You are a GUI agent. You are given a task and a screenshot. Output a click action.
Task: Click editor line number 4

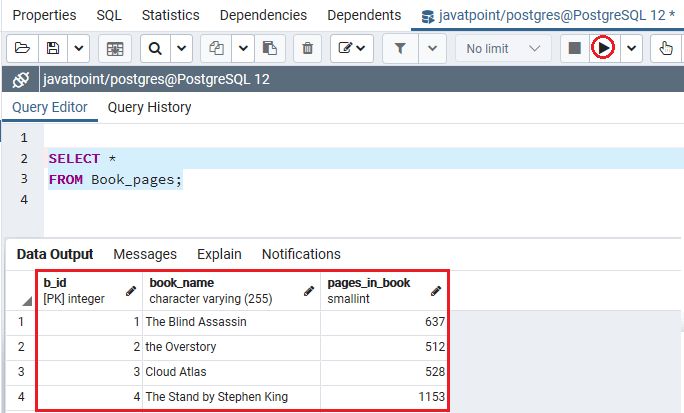click(x=24, y=200)
